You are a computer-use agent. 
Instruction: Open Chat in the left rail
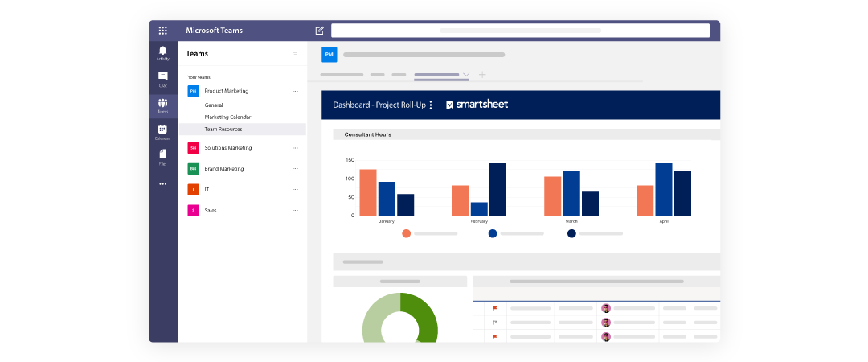tap(162, 79)
